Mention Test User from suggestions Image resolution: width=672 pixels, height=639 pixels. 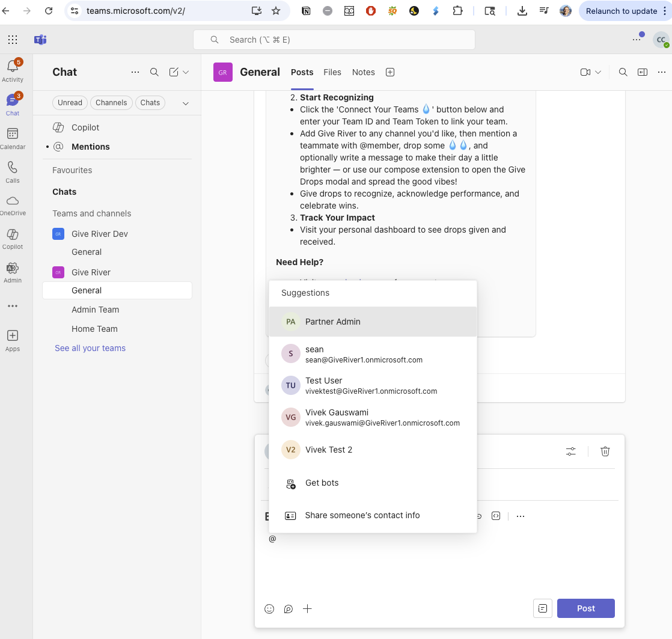pos(373,385)
